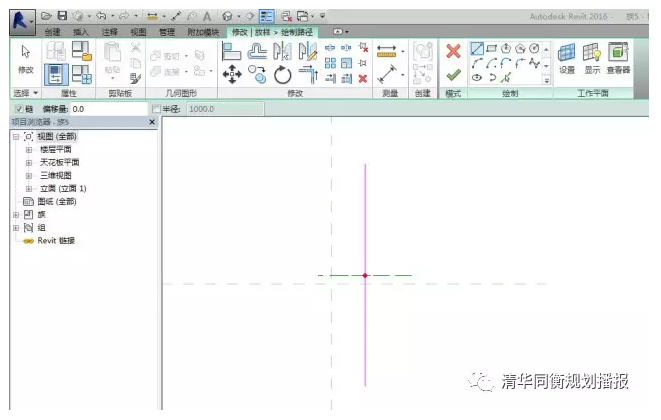661x420 pixels.
Task: Select the Copy tool with two circles
Action: pyautogui.click(x=257, y=75)
